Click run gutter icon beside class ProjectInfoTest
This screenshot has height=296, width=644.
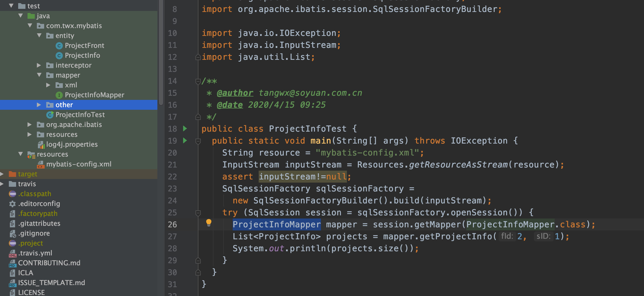[x=185, y=128]
